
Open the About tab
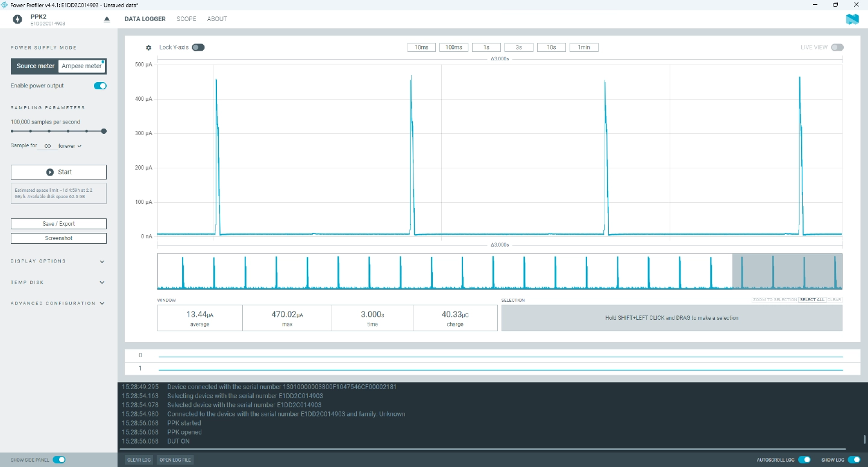coord(217,19)
